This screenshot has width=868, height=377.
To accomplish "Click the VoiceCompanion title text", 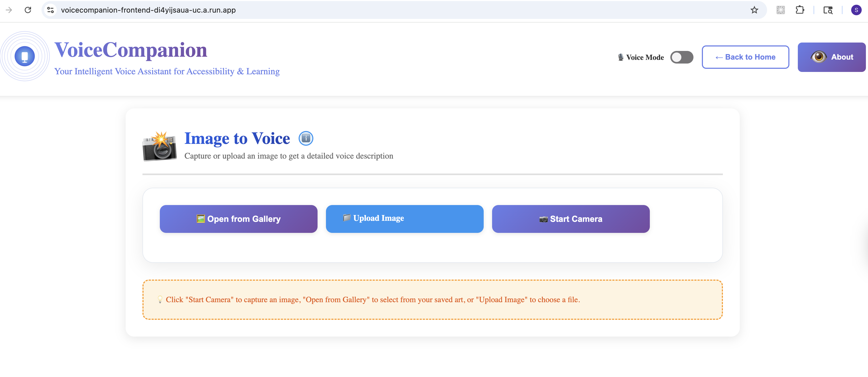I will click(x=131, y=50).
